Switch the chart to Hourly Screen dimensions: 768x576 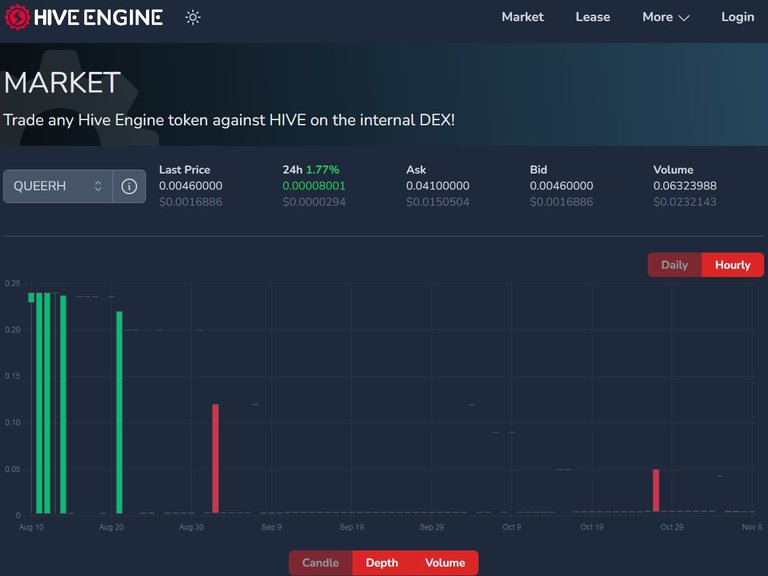(732, 265)
